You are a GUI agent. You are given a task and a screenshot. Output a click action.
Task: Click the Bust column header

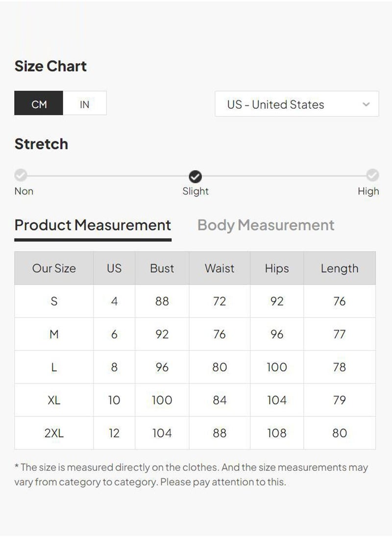coord(162,268)
